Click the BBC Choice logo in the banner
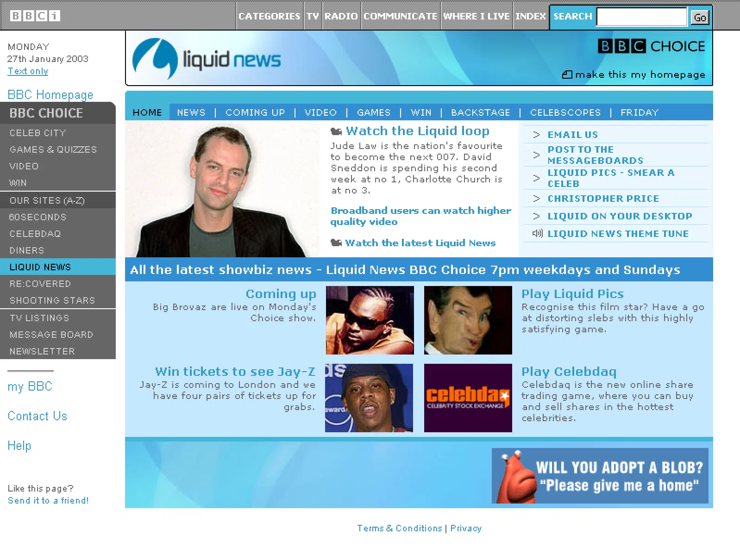Viewport: 740px width, 560px height. pos(651,46)
